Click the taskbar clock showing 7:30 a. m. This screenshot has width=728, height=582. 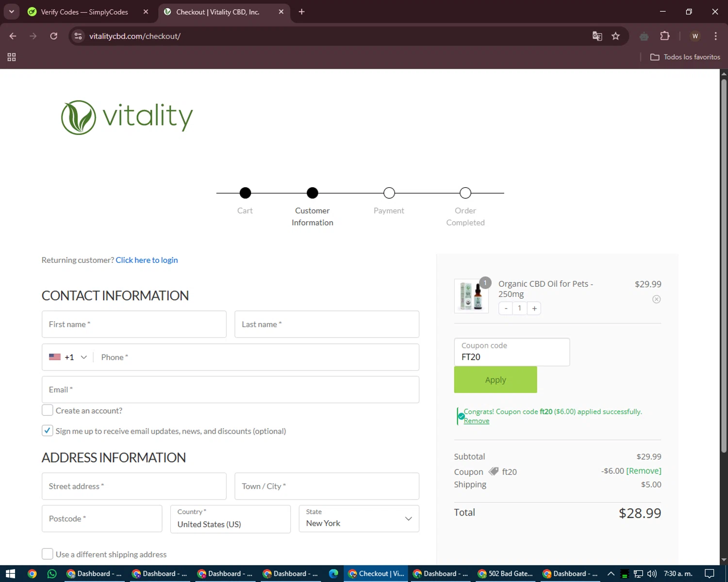[678, 574]
